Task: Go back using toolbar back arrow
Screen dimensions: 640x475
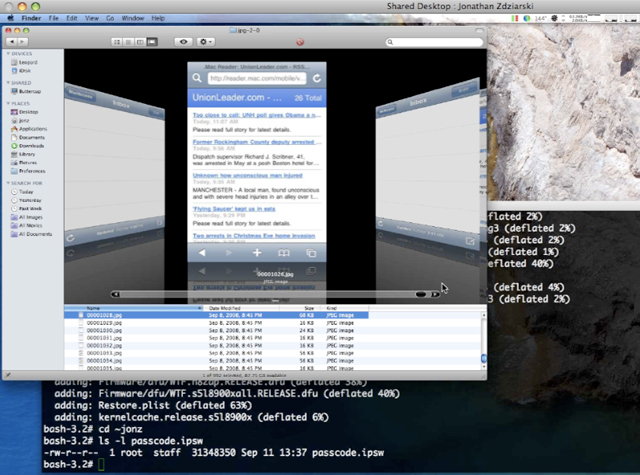Action: pyautogui.click(x=13, y=42)
